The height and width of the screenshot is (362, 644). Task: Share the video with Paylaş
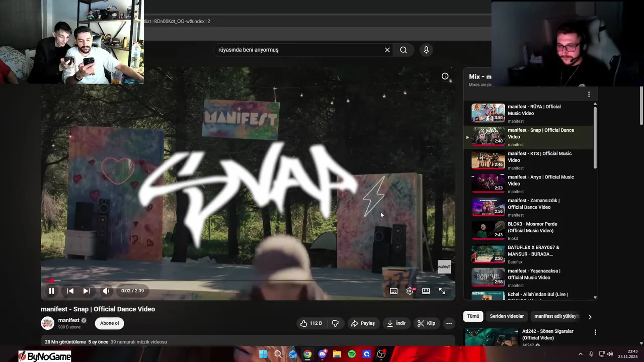click(363, 323)
